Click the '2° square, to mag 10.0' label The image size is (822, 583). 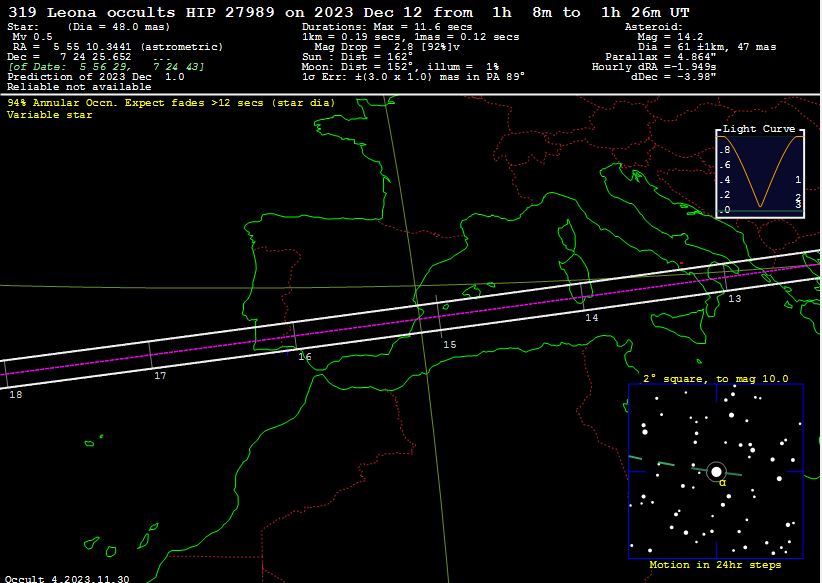click(x=715, y=379)
